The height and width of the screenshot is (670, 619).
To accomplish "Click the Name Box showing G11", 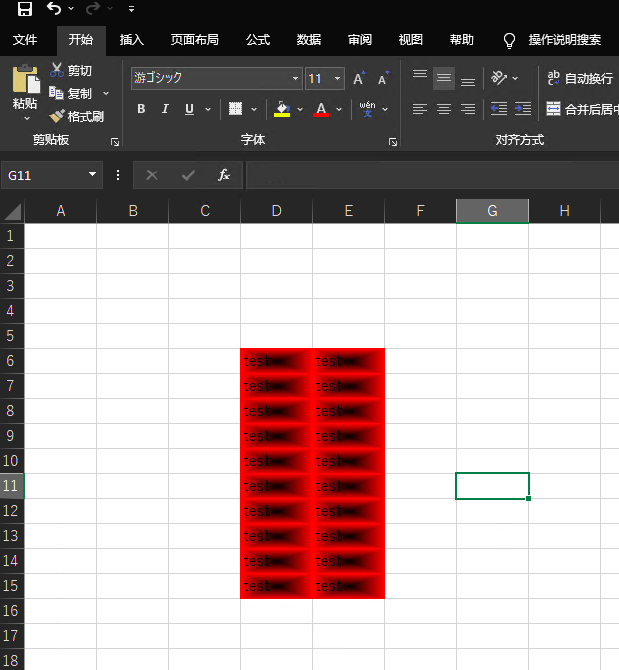I will [44, 175].
